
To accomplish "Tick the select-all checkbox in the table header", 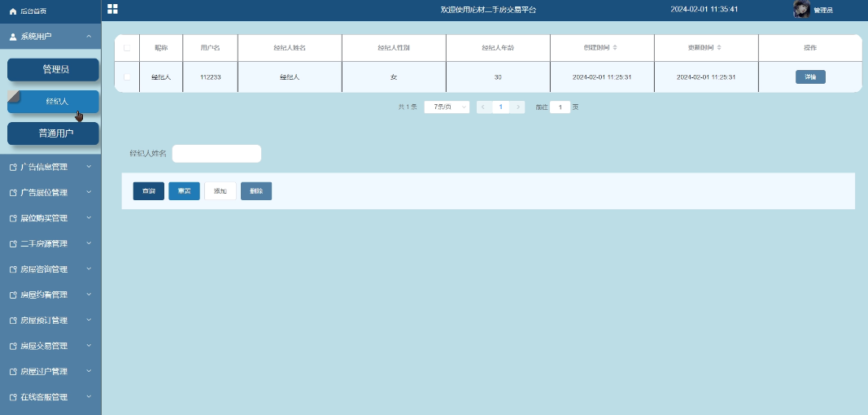I will [127, 48].
